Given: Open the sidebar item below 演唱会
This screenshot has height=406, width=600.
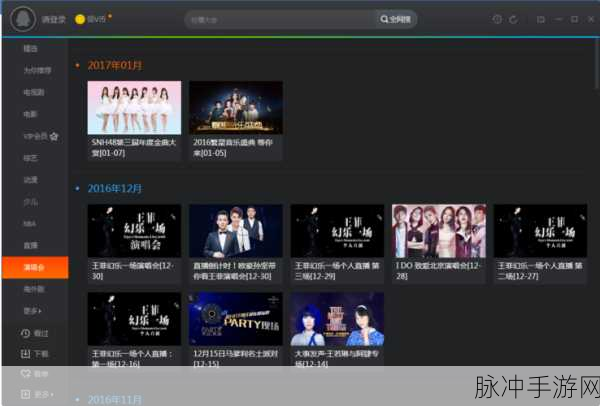Looking at the screenshot, I should (34, 289).
